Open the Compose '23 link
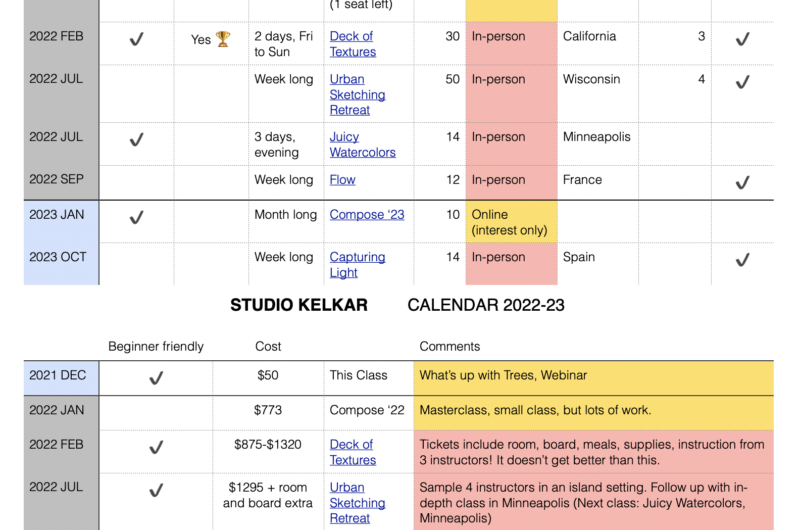The image size is (800, 530). tap(367, 215)
